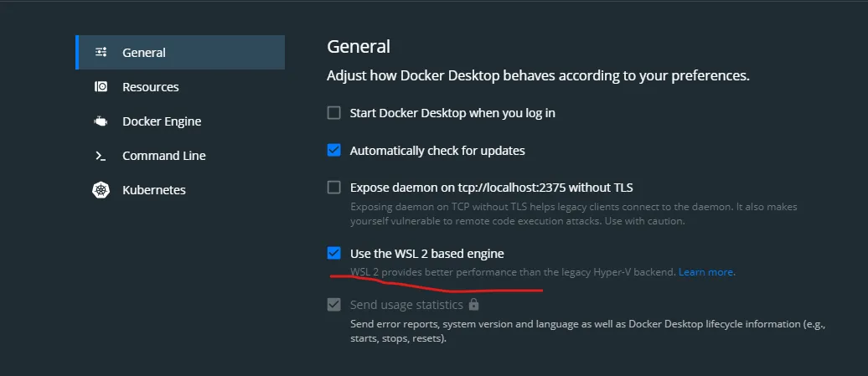This screenshot has height=376, width=868.
Task: Click the General sliders icon in sidebar
Action: [101, 52]
